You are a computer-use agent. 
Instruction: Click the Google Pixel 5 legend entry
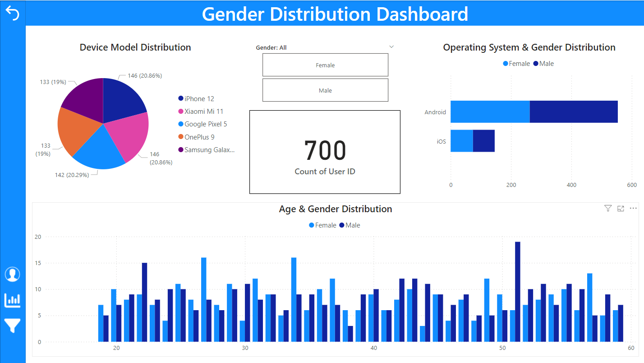202,124
